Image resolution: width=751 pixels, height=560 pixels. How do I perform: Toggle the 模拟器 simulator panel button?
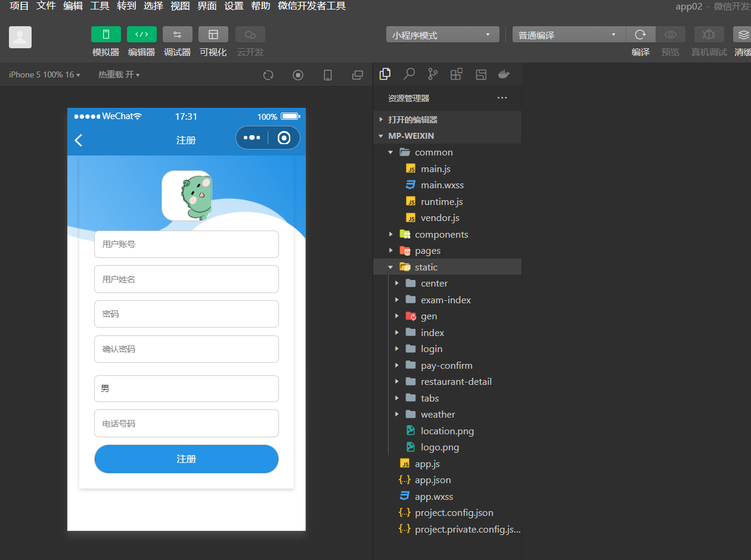[x=106, y=34]
